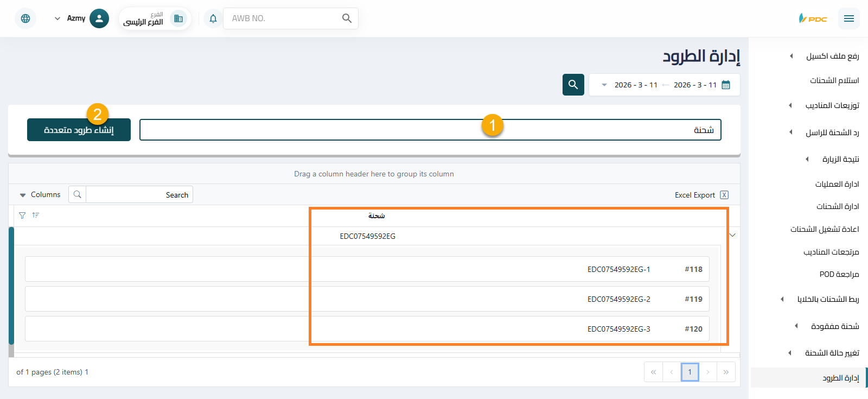Image resolution: width=868 pixels, height=399 pixels.
Task: Open the notifications bell
Action: click(213, 18)
